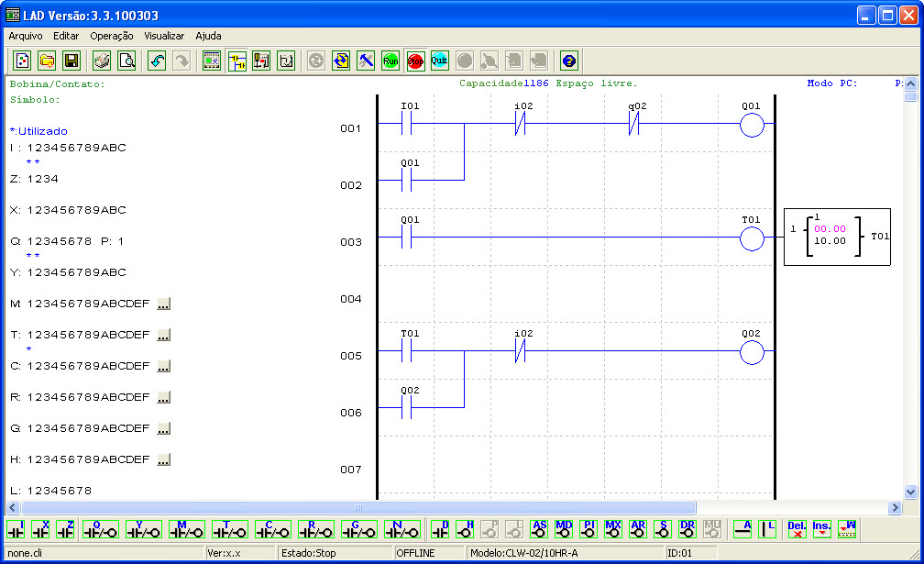
Task: Click the Run button in the toolbar
Action: click(x=390, y=61)
